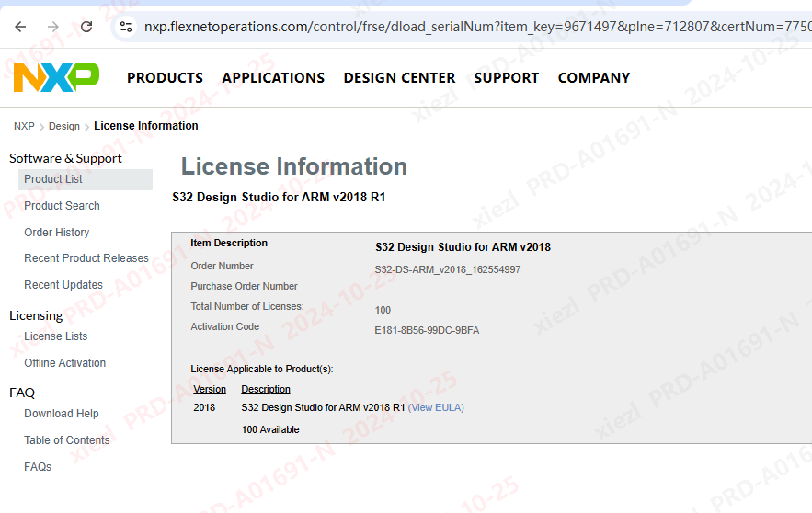Open Recent Updates link
The height and width of the screenshot is (513, 812).
[x=63, y=285]
